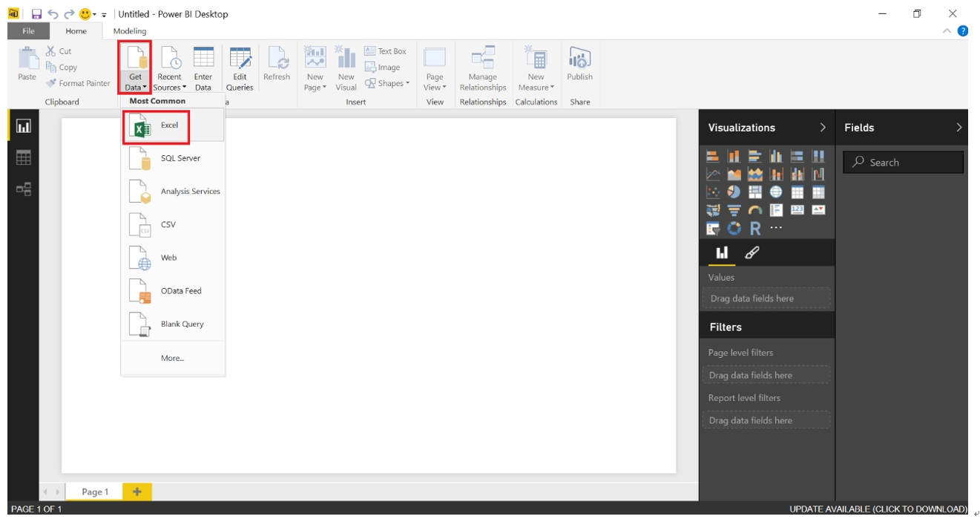Switch to Report view in sidebar
Image resolution: width=980 pixels, height=522 pixels.
[23, 126]
